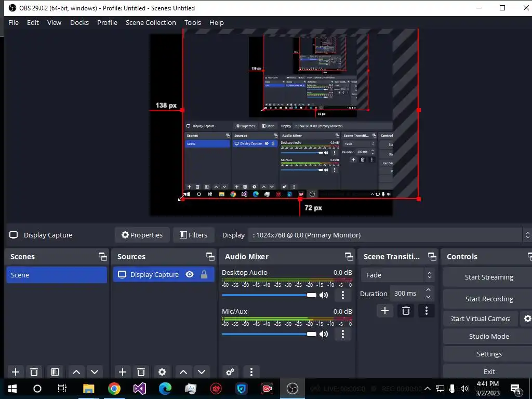Decrease transition duration with down arrow

428,297
